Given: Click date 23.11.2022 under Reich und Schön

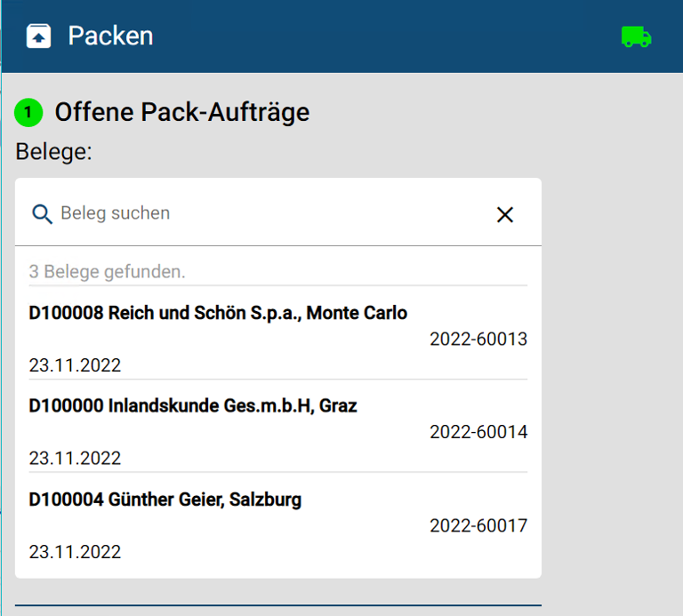Looking at the screenshot, I should (75, 365).
